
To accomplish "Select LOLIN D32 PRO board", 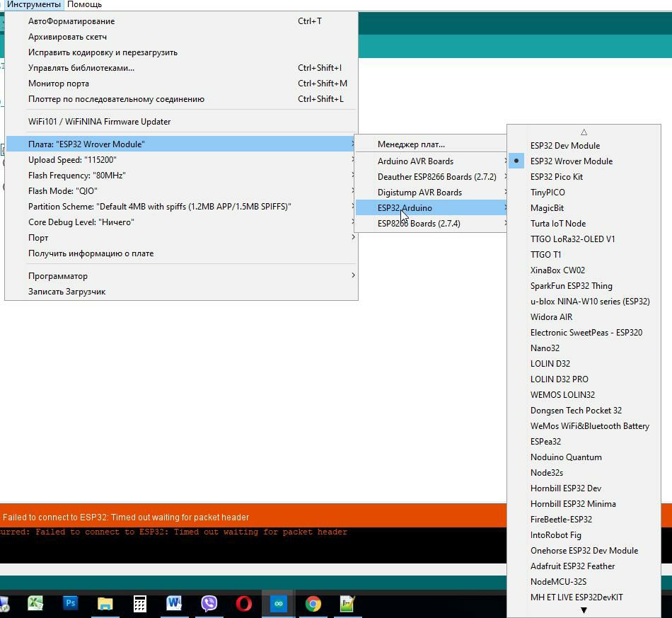I will [x=584, y=379].
